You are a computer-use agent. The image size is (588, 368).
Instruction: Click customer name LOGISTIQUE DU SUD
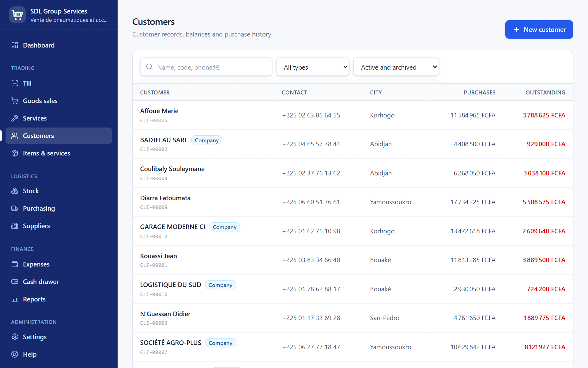171,285
